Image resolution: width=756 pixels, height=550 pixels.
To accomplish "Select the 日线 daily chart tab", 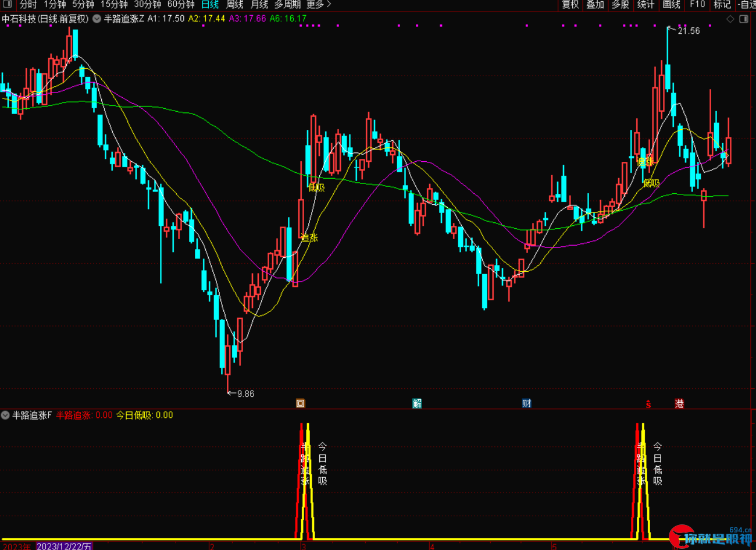I will 210,5.
